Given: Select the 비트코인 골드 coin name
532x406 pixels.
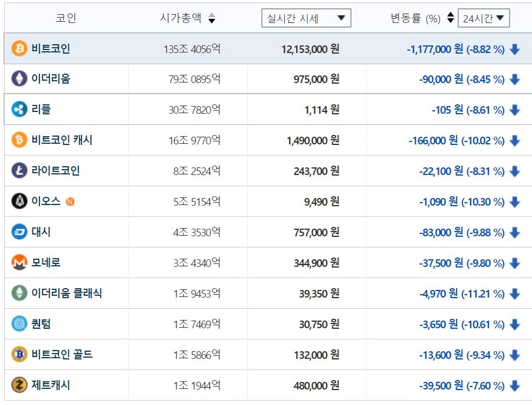Looking at the screenshot, I should (62, 355).
